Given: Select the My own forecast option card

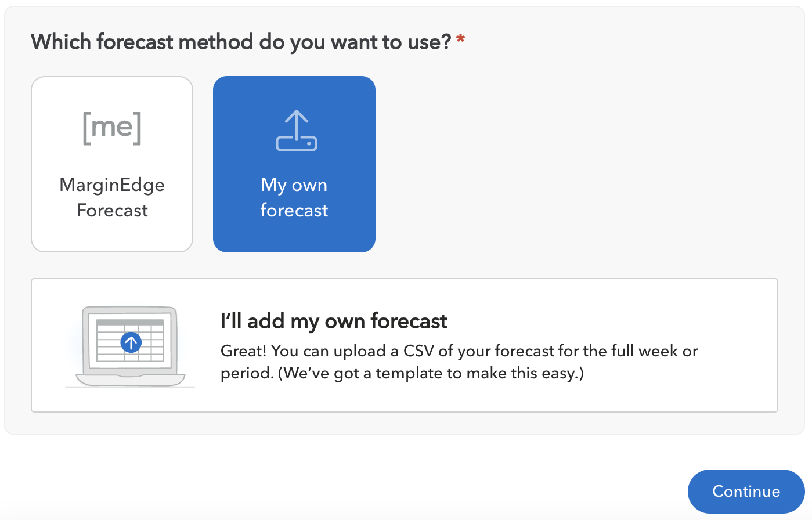Looking at the screenshot, I should click(294, 164).
